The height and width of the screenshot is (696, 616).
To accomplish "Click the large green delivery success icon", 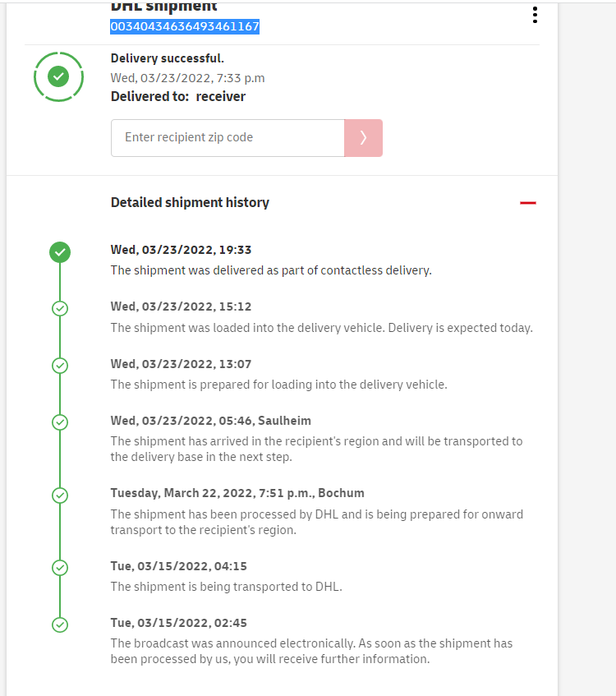I will click(58, 76).
